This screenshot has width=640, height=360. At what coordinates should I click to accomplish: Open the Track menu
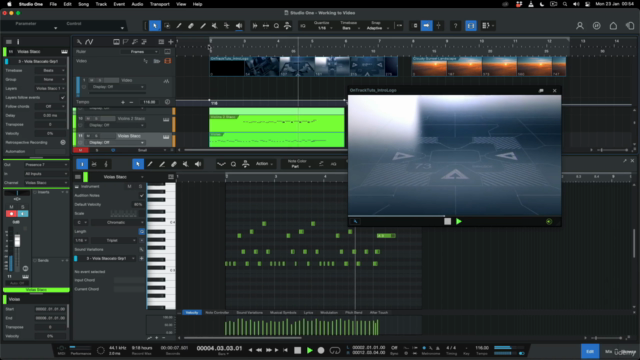(101, 4)
